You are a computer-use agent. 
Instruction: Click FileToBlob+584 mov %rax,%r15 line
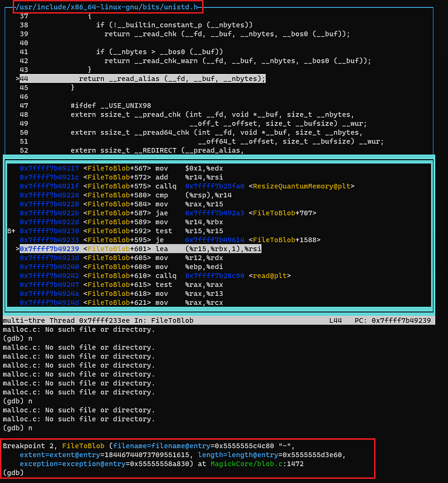[122, 204]
